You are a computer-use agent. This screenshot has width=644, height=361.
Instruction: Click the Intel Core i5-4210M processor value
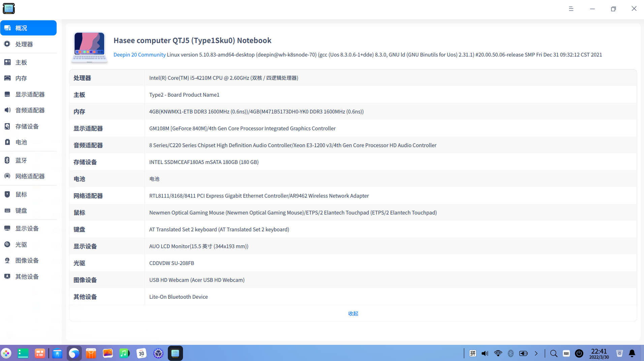(x=224, y=78)
